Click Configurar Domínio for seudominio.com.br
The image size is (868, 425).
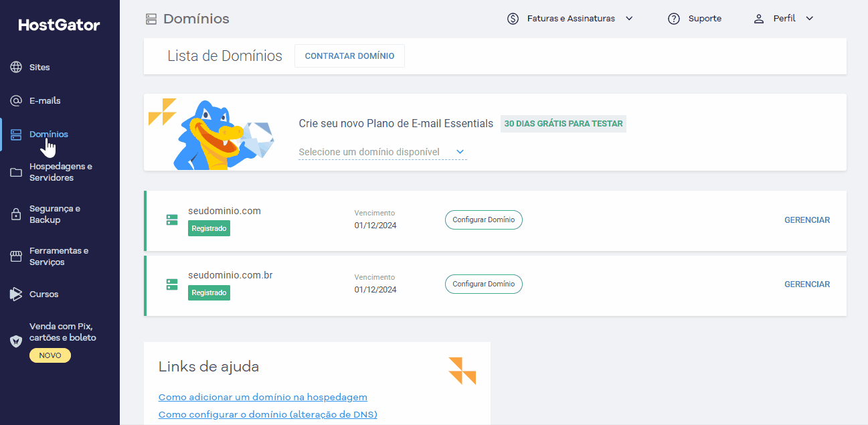coord(484,284)
